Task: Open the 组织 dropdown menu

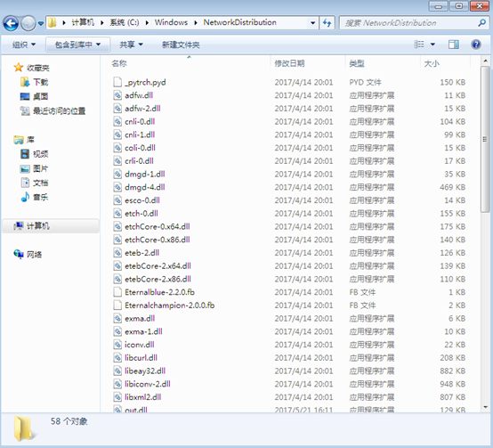Action: (x=24, y=45)
